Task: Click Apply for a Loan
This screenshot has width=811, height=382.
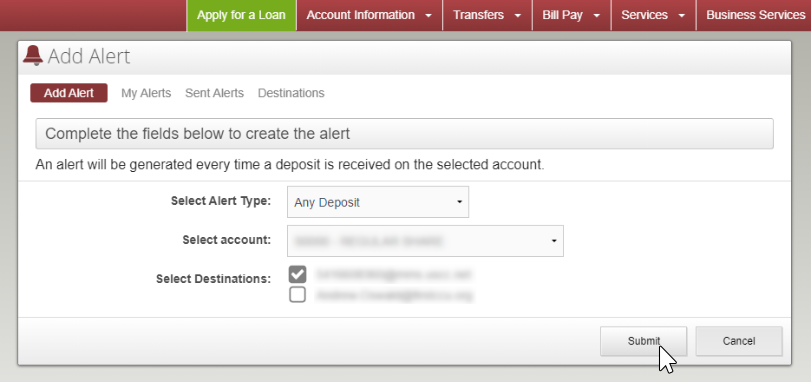Action: click(x=241, y=15)
